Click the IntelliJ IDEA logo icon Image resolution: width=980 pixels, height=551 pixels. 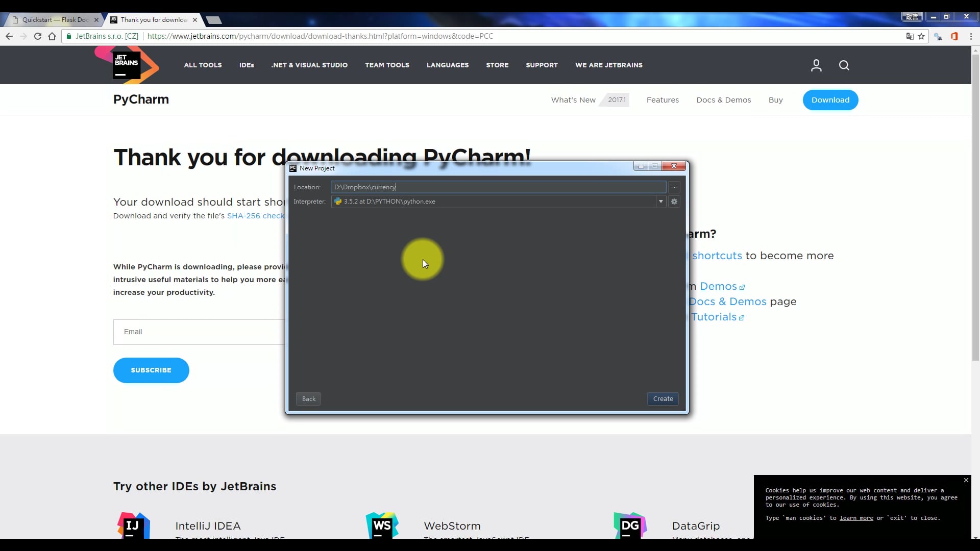coord(133,525)
